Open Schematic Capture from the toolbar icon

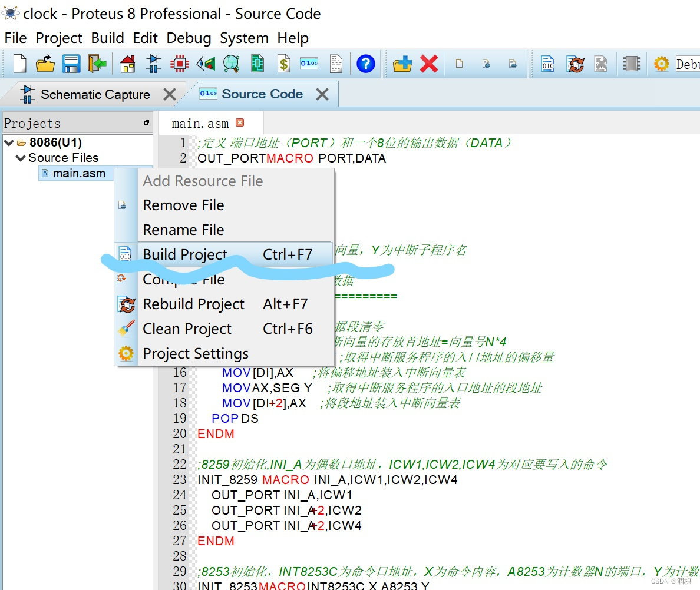coord(154,64)
